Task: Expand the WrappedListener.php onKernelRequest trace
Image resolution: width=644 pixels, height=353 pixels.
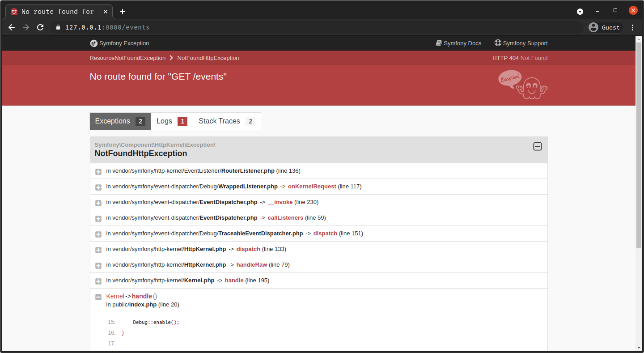Action: pos(98,187)
